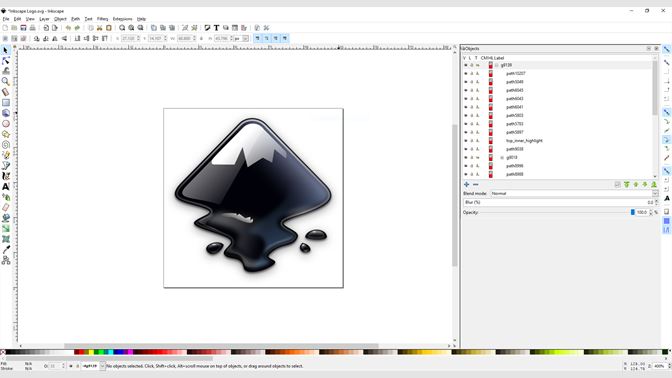Screen dimensions: 672x378
Task: Open the File menu
Action: click(x=6, y=19)
